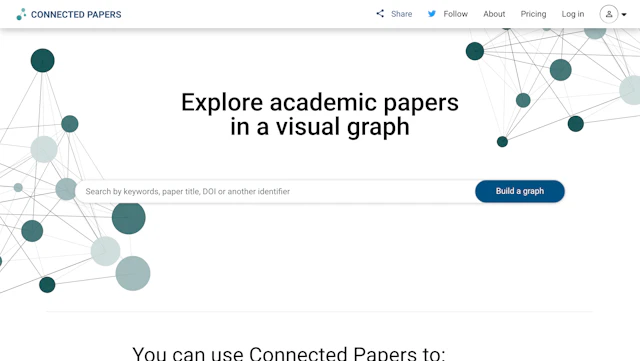Image resolution: width=640 pixels, height=361 pixels.
Task: Click the 'Explore academic papers in a visual graph' heading
Action: tap(320, 114)
